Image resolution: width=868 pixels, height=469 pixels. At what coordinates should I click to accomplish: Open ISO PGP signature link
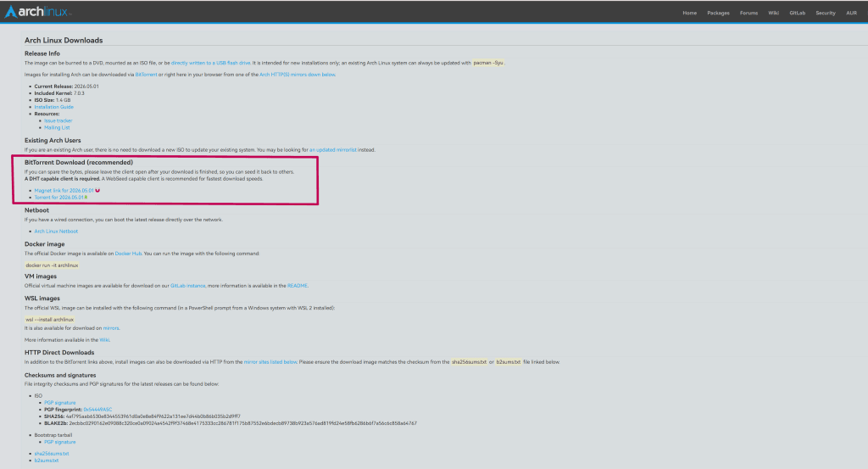60,403
